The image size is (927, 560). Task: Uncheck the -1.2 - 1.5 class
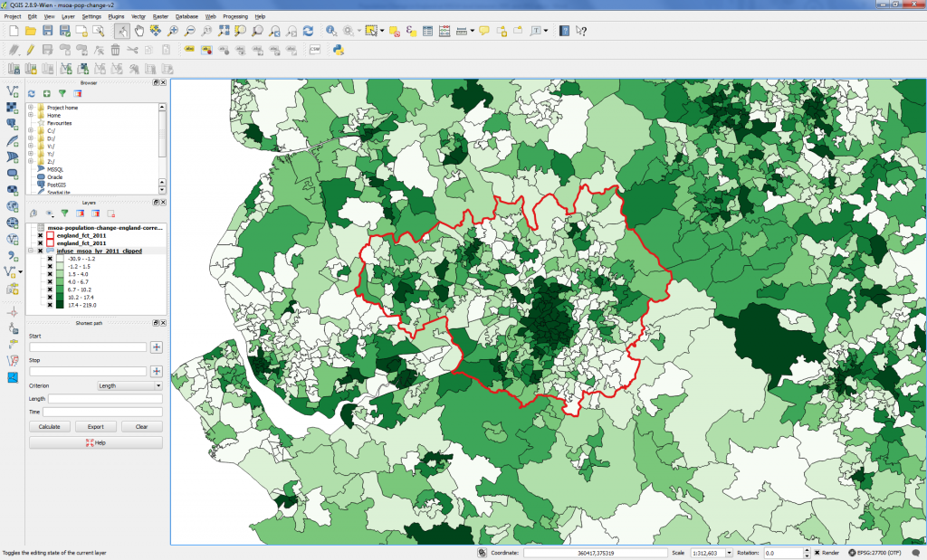50,266
